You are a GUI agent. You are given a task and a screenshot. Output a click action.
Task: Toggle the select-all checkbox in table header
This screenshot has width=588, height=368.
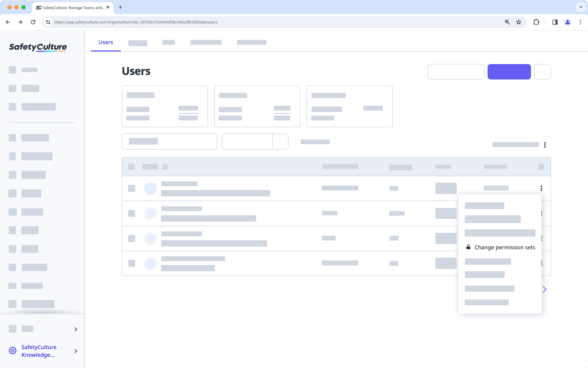click(131, 167)
